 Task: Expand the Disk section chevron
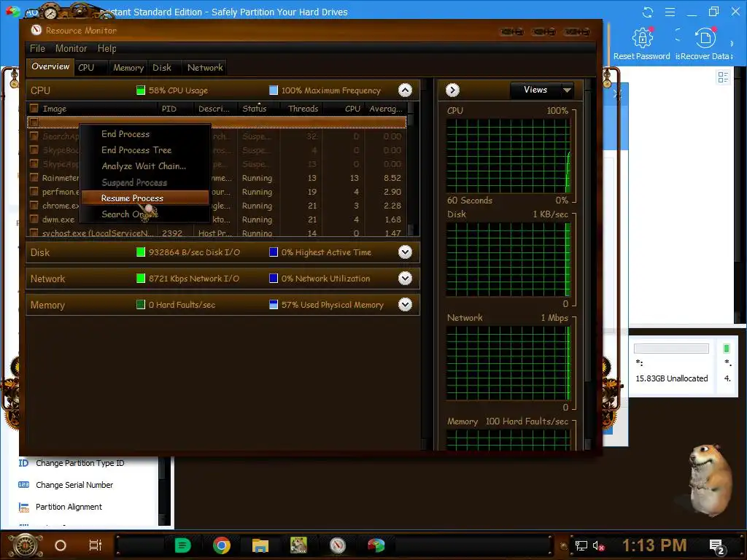click(x=405, y=252)
